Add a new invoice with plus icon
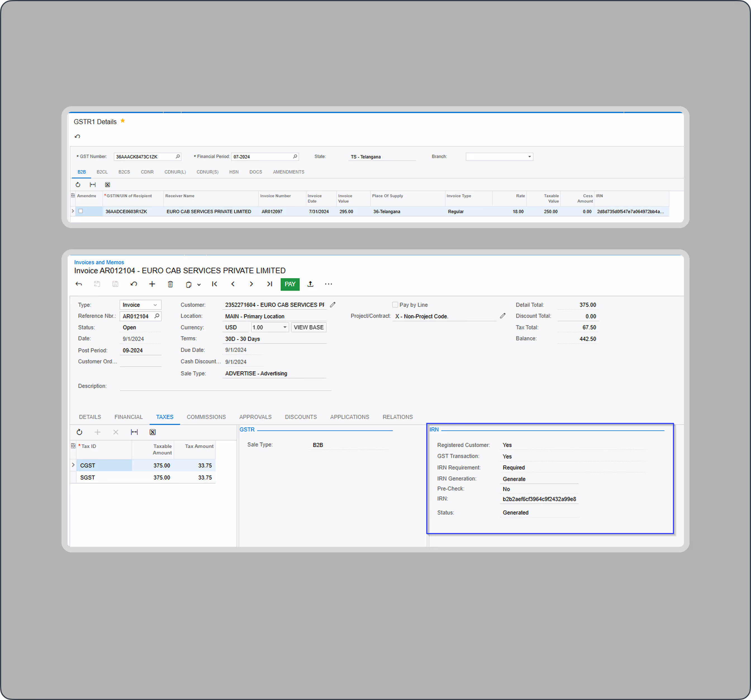 [x=152, y=284]
